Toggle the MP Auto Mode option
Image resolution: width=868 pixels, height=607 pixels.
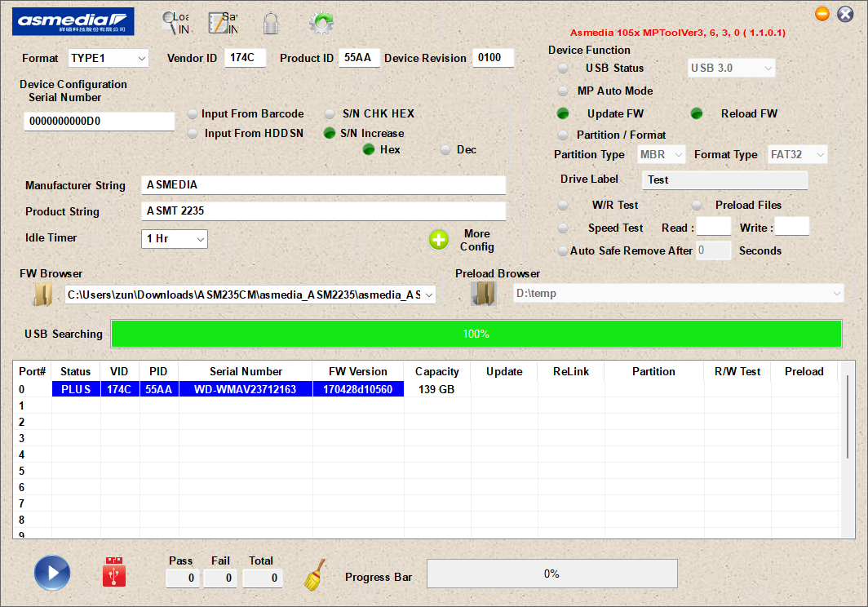coord(563,91)
